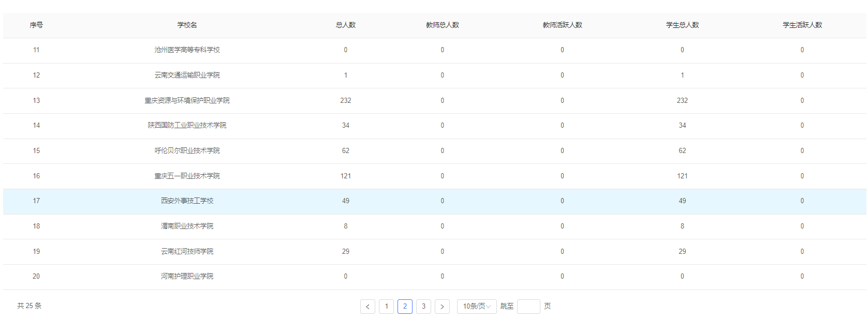Open 重庆资源与环境保护职业学院 entry

coord(187,100)
